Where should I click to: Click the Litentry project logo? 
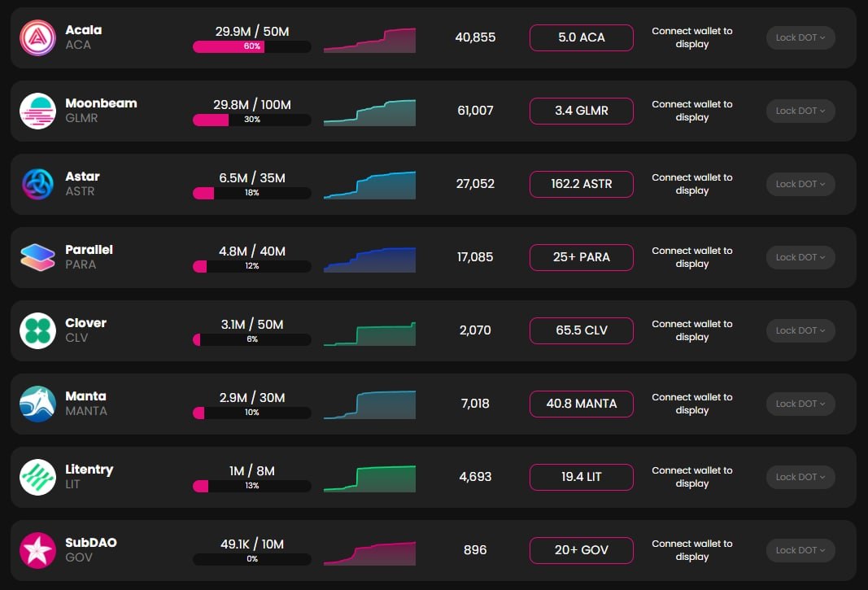coord(37,477)
